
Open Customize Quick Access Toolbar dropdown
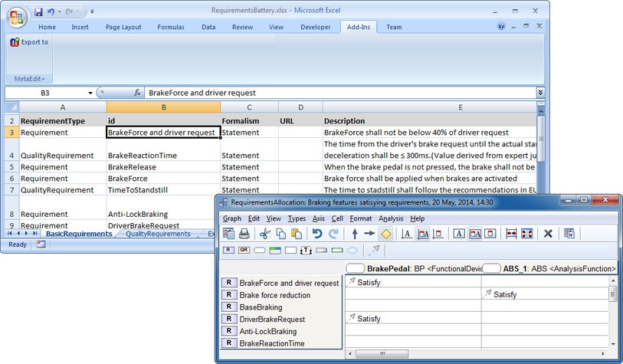click(92, 12)
